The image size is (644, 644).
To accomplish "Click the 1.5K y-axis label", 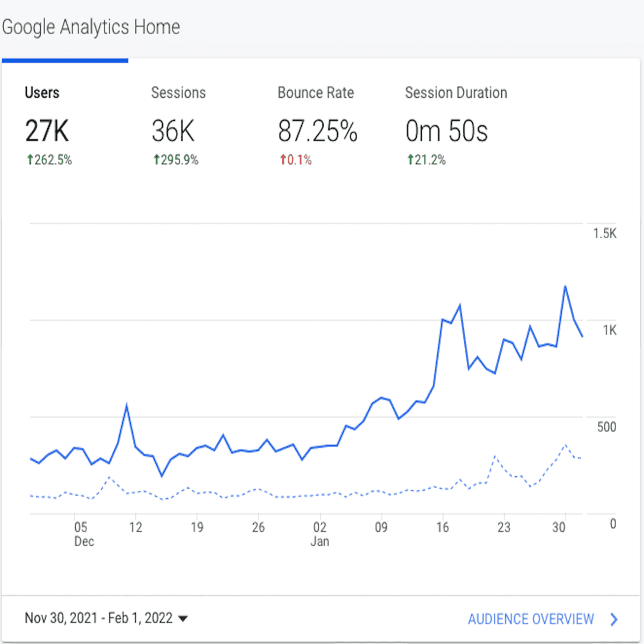I will click(605, 233).
